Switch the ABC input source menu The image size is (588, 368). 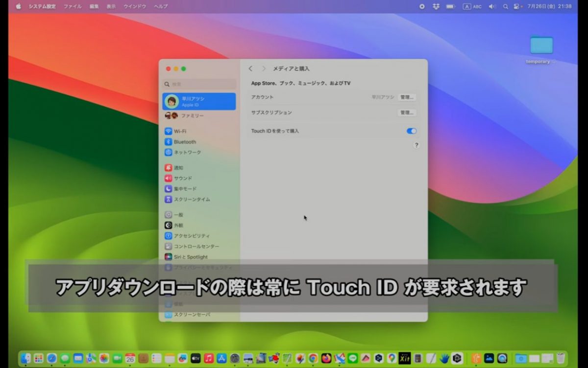click(472, 6)
